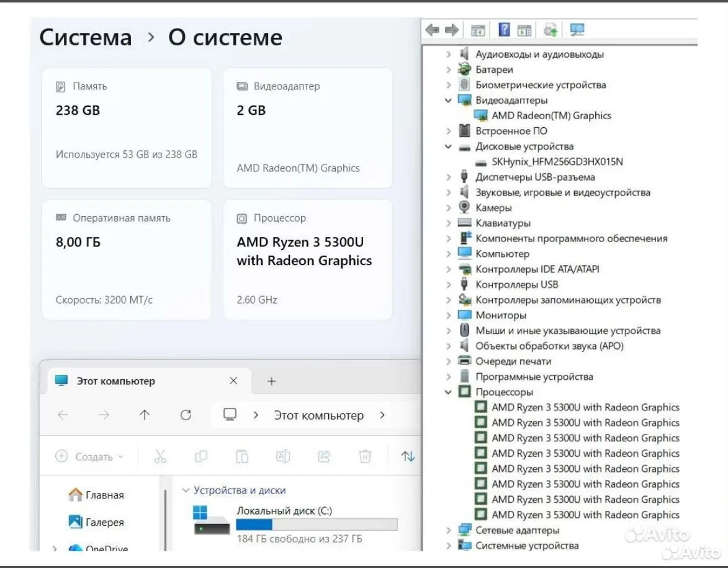Select AMD Radeon(TM) Graphics in device tree
This screenshot has height=568, width=728.
point(543,115)
